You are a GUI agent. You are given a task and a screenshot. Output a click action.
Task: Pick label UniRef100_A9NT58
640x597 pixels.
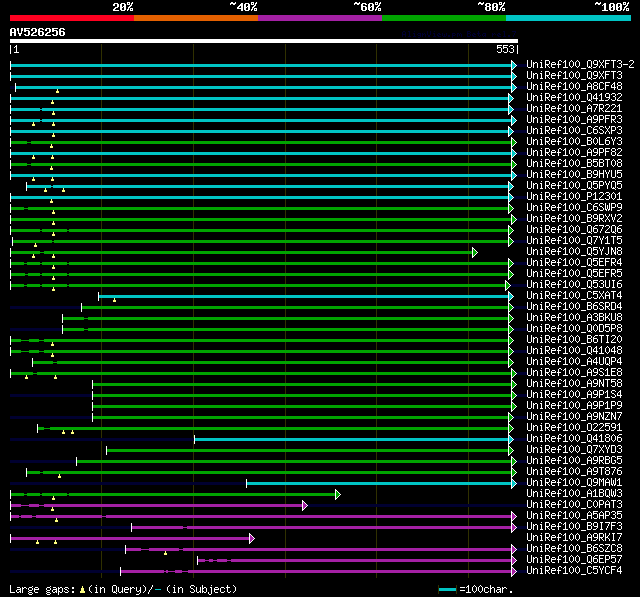(574, 384)
